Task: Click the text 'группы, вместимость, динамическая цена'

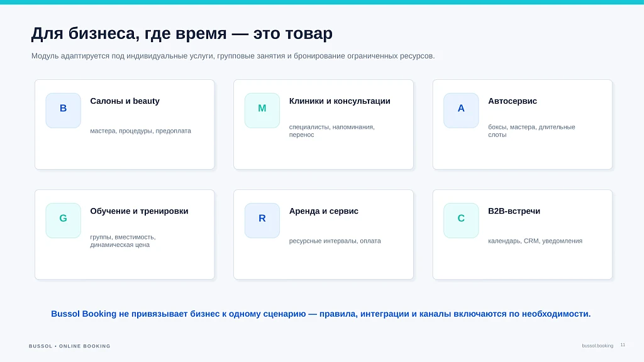Action: (x=123, y=241)
